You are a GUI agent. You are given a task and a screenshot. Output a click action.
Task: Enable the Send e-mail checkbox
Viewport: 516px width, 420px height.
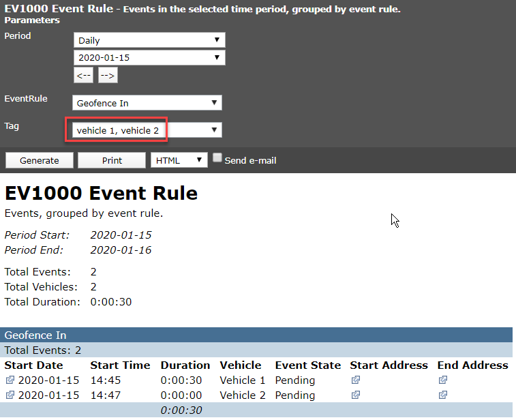pos(217,158)
